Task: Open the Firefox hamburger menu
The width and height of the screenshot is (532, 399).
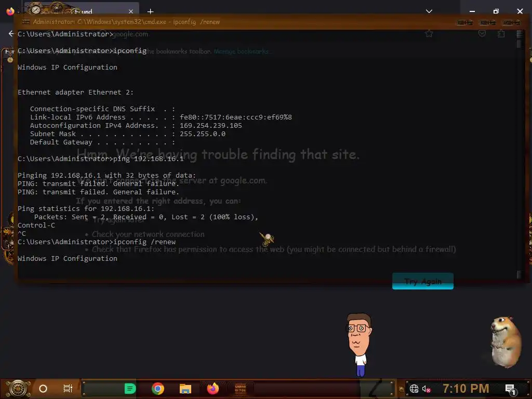Action: (x=519, y=34)
